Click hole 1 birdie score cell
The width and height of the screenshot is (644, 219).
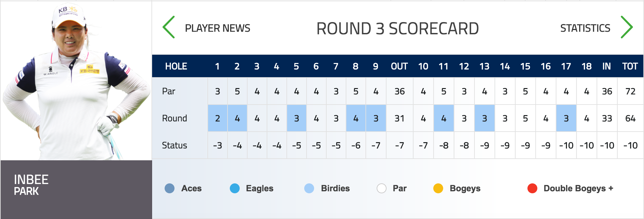click(x=218, y=118)
